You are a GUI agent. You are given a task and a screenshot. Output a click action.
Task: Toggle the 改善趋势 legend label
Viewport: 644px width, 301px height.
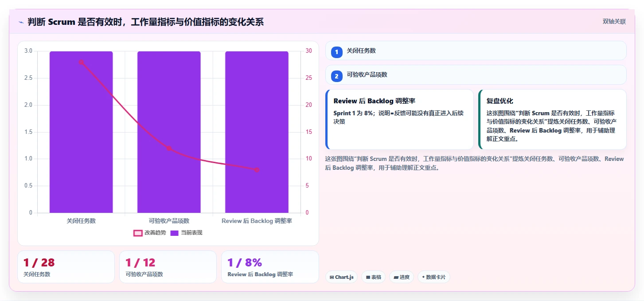click(155, 233)
